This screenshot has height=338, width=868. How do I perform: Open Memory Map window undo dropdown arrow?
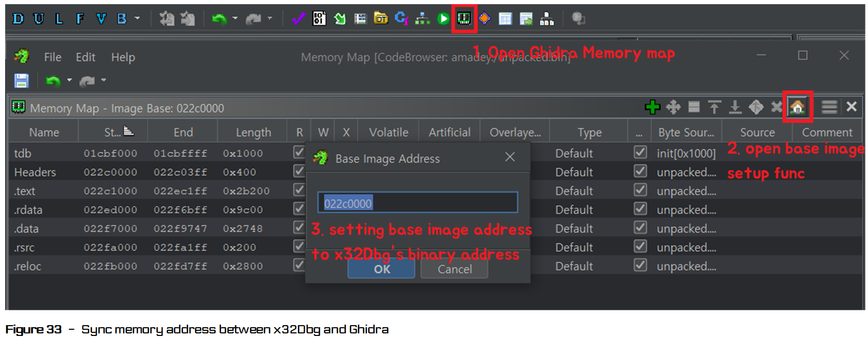(69, 80)
